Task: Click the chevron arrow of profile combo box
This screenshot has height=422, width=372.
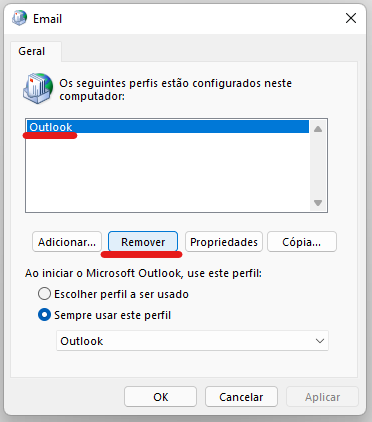Action: (x=320, y=341)
